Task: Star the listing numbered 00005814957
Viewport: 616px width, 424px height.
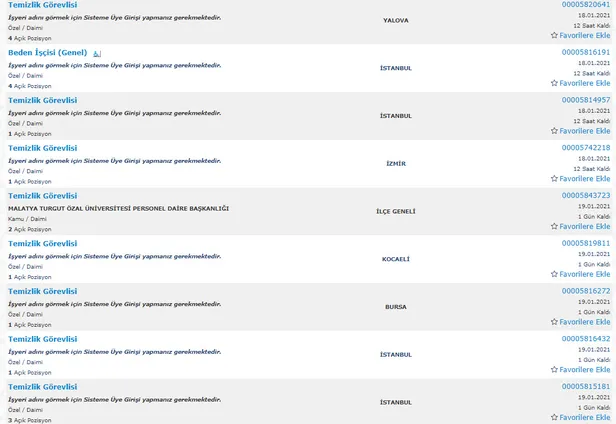Action: [555, 131]
